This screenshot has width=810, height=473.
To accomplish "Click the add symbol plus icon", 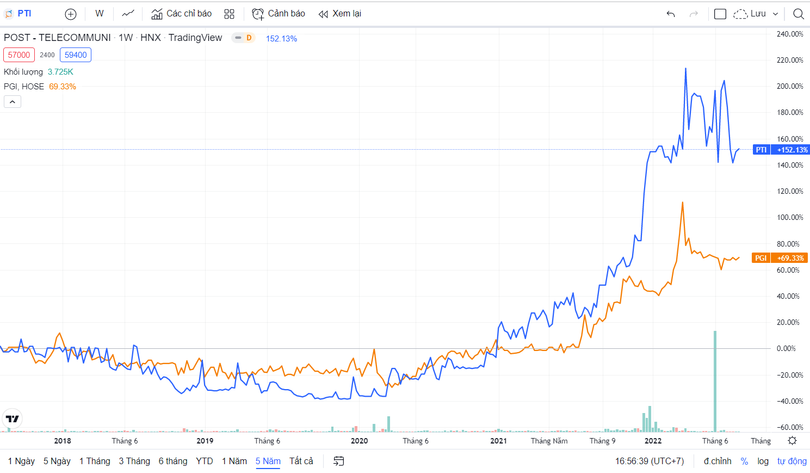I will pyautogui.click(x=70, y=14).
